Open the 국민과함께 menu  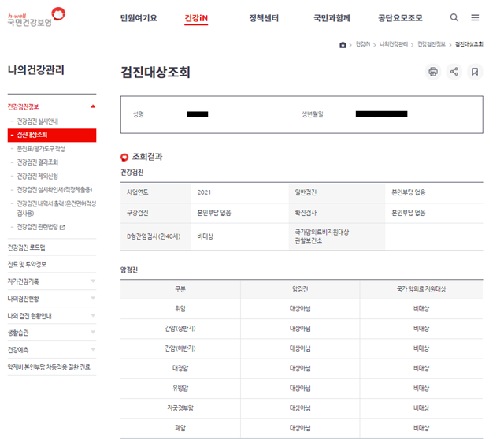[x=332, y=18]
